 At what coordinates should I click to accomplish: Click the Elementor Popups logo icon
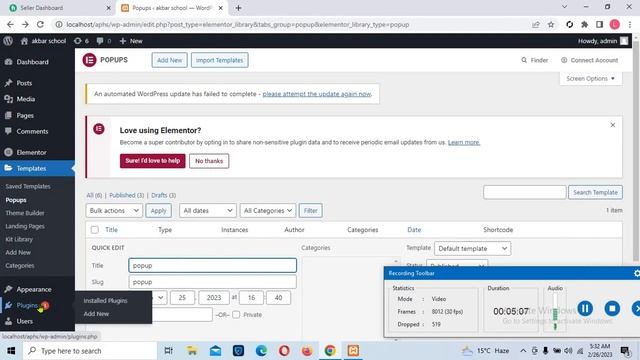point(89,60)
